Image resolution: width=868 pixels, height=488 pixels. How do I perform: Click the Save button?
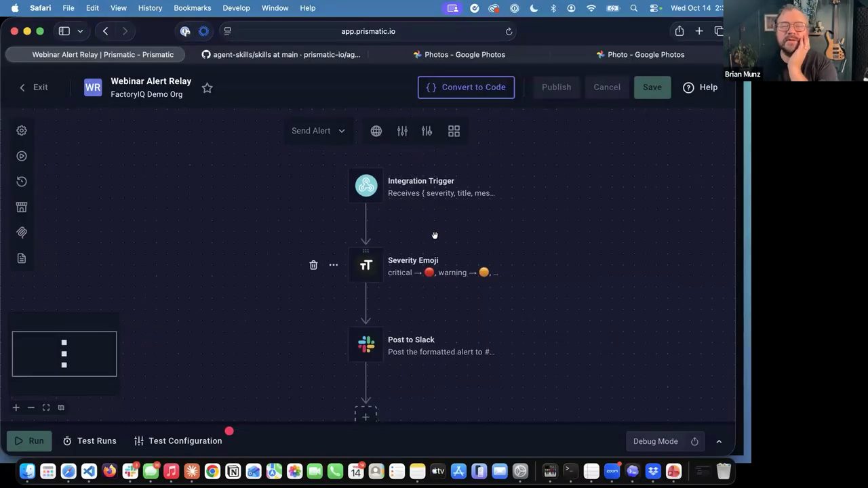(652, 87)
